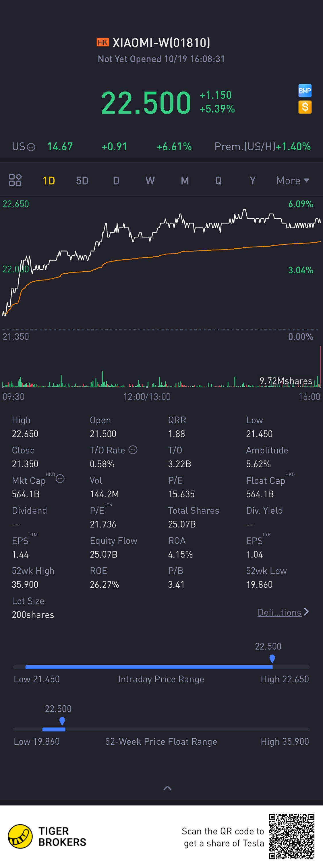Image resolution: width=323 pixels, height=868 pixels.
Task: Open the Defi...tions link
Action: tap(280, 612)
